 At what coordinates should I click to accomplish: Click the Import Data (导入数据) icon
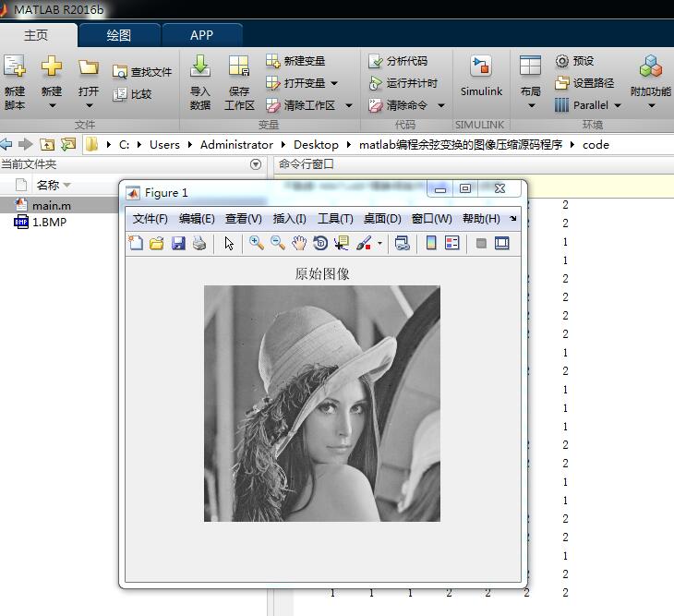click(x=200, y=66)
